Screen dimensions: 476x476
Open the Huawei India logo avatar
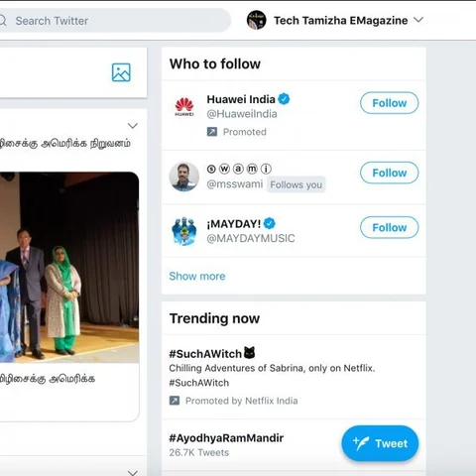[184, 107]
